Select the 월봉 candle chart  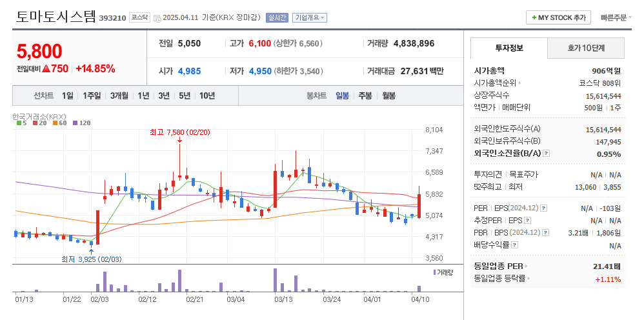[388, 95]
